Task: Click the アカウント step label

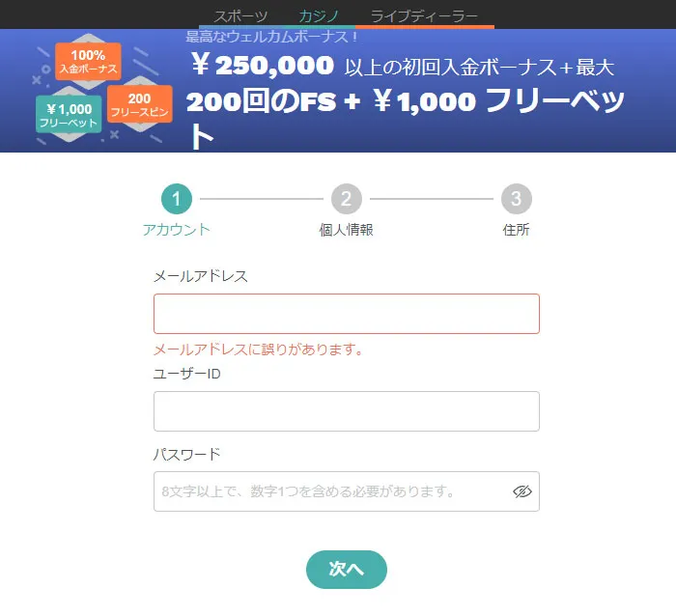Action: [x=177, y=230]
